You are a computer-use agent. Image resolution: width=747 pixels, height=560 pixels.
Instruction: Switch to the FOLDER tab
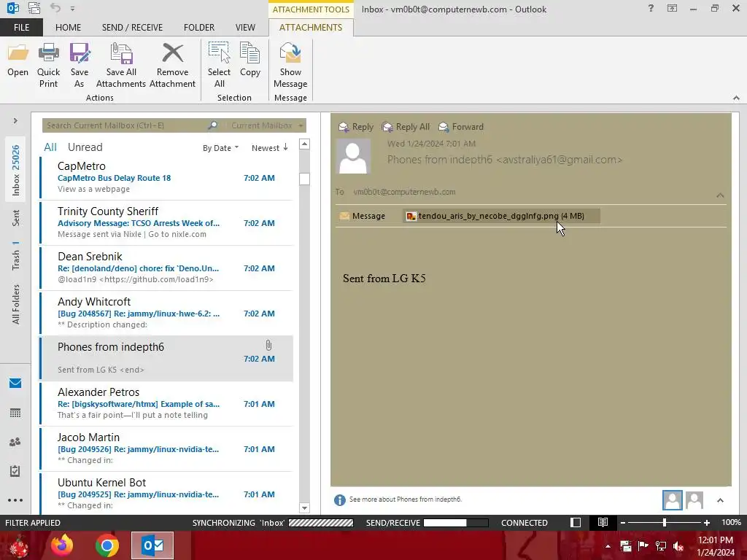[199, 27]
